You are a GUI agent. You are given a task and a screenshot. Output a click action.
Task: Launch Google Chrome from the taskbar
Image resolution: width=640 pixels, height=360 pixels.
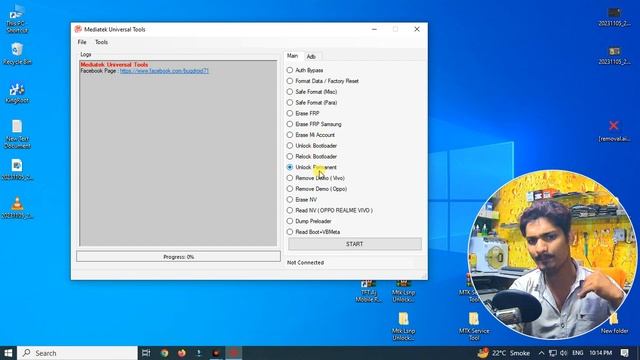[x=164, y=353]
